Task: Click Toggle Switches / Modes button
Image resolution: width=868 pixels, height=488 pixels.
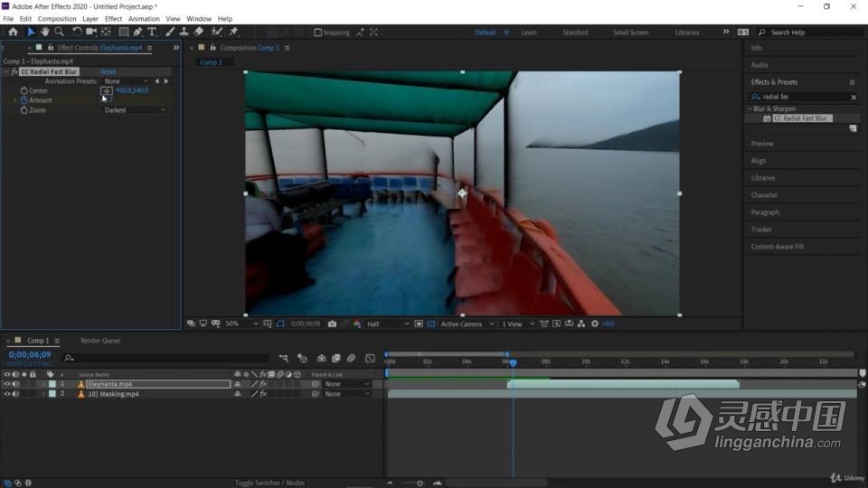Action: click(269, 483)
